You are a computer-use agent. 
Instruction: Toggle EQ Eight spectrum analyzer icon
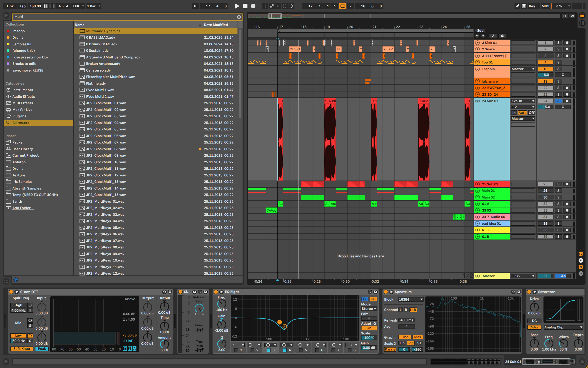click(373, 299)
